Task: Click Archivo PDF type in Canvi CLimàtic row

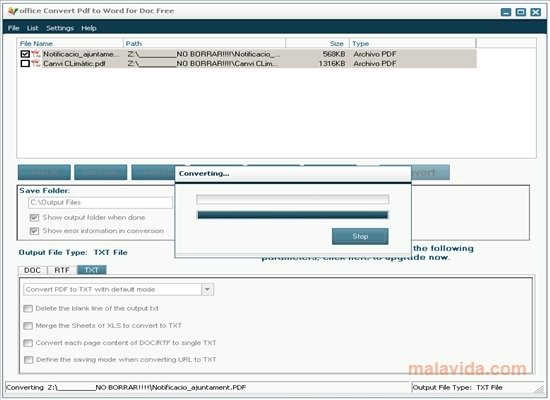Action: tap(375, 64)
